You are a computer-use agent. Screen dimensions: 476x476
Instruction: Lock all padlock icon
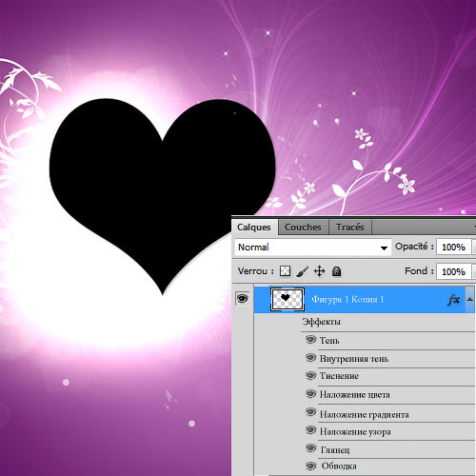336,271
